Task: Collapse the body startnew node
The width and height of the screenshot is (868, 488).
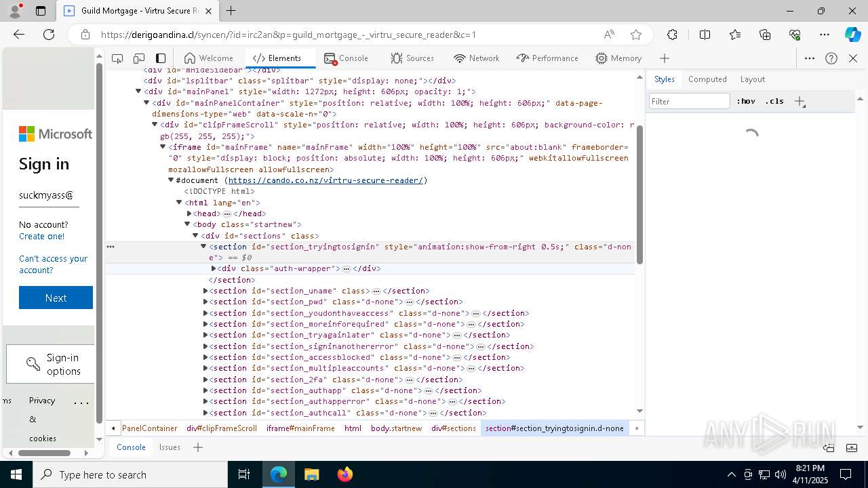Action: tap(188, 224)
